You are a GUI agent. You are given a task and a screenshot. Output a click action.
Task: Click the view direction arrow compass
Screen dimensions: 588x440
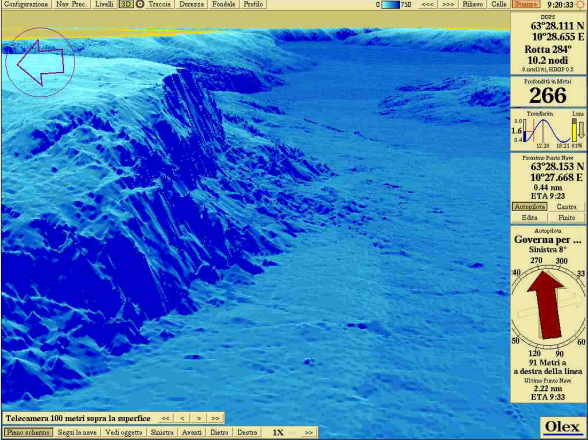(40, 62)
